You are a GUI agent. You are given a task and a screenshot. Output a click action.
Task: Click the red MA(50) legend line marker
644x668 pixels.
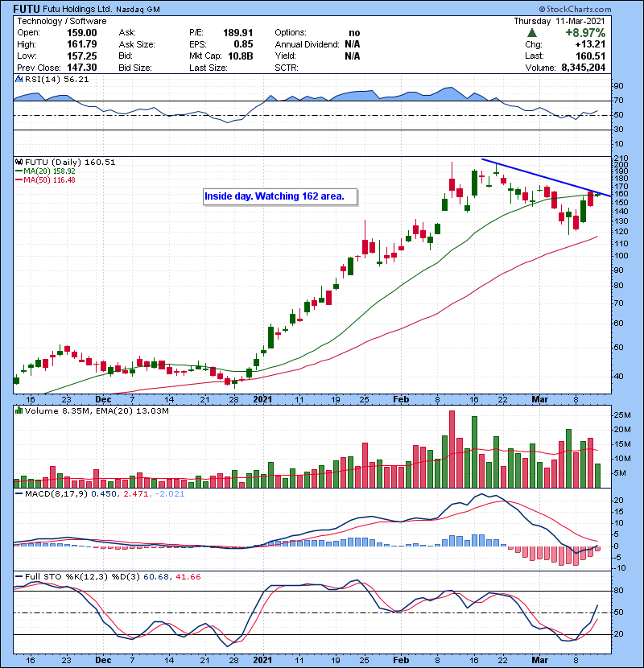pos(19,180)
